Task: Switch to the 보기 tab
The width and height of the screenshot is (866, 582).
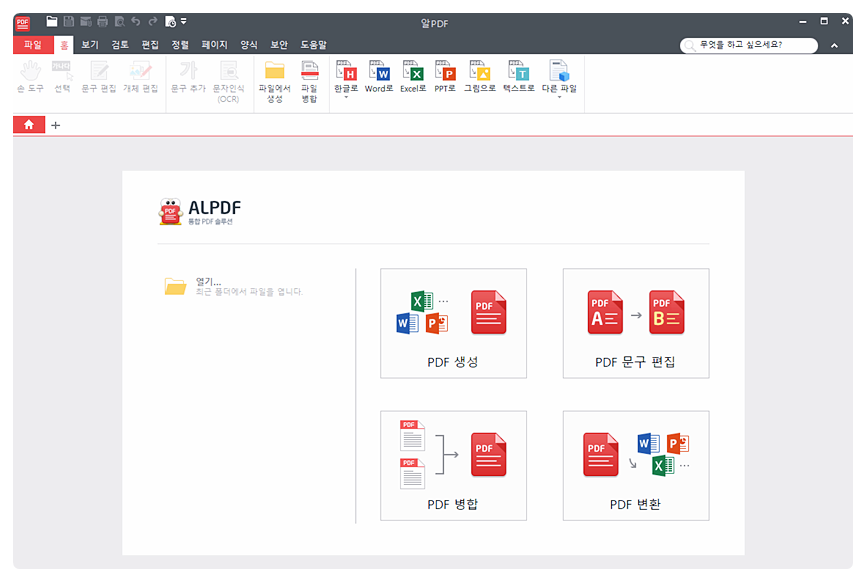Action: (89, 45)
